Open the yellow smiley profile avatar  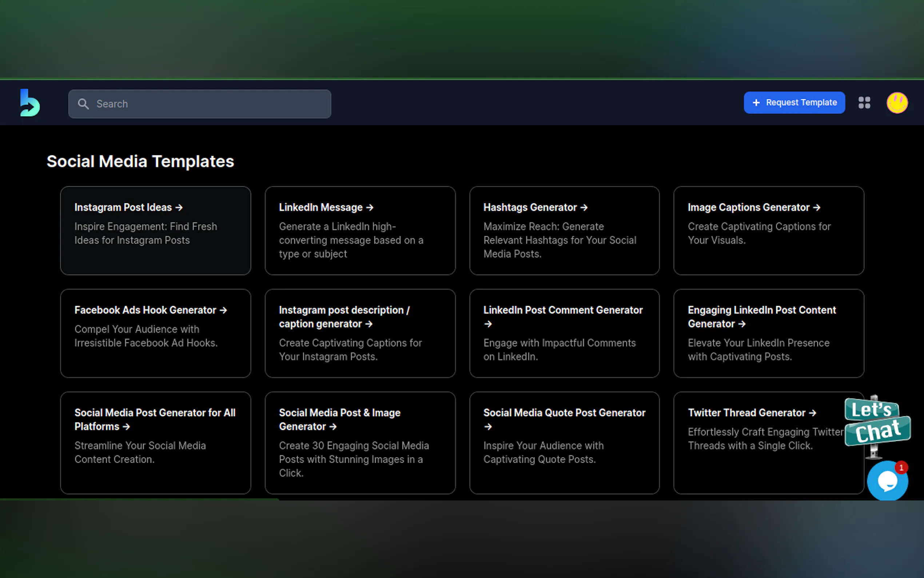point(896,103)
